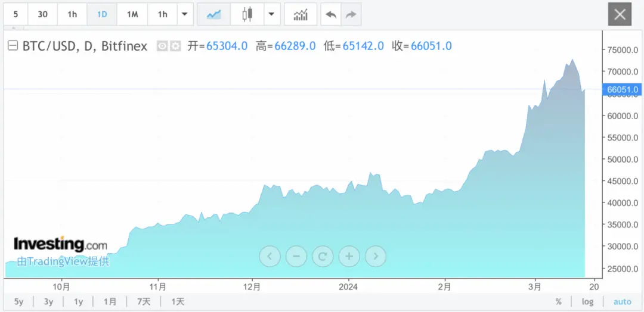The image size is (644, 312).
Task: Collapse the BTC/USD legend with minus box
Action: pyautogui.click(x=13, y=46)
